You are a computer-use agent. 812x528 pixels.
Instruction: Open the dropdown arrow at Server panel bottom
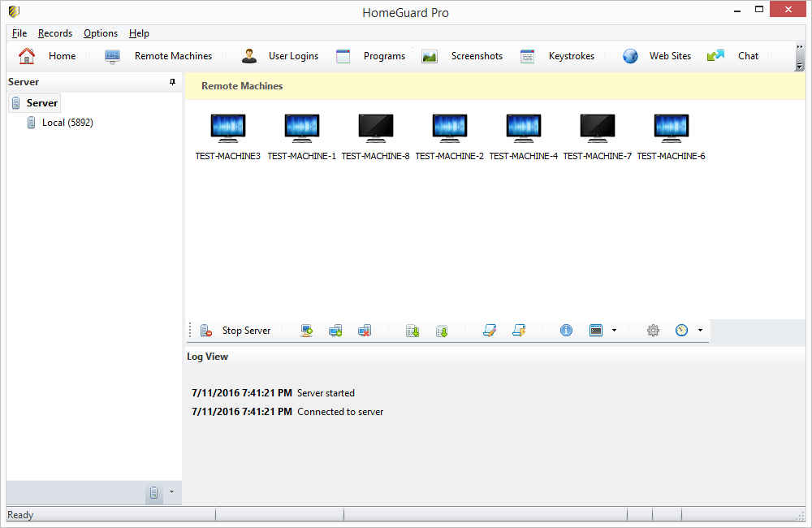tap(171, 492)
